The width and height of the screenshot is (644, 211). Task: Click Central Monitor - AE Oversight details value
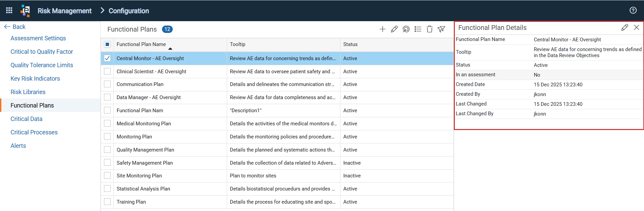click(567, 40)
